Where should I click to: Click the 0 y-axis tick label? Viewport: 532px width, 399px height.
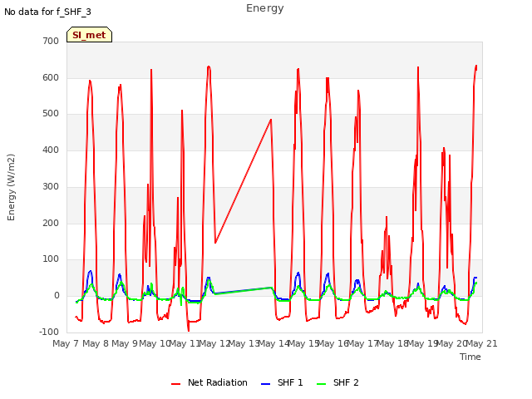pyautogui.click(x=57, y=296)
